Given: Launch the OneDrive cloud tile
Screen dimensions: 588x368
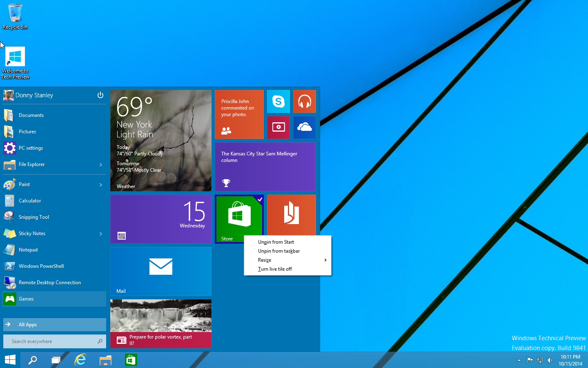Looking at the screenshot, I should [x=304, y=127].
